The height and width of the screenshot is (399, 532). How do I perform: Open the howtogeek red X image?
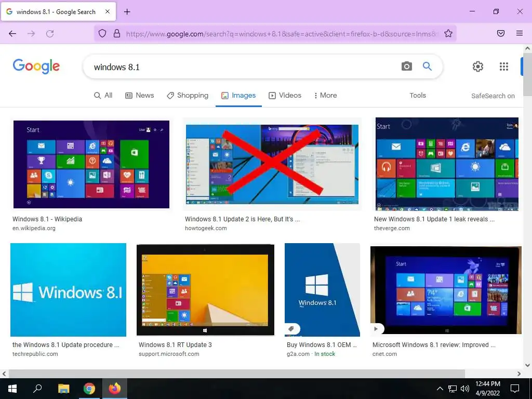tap(272, 164)
